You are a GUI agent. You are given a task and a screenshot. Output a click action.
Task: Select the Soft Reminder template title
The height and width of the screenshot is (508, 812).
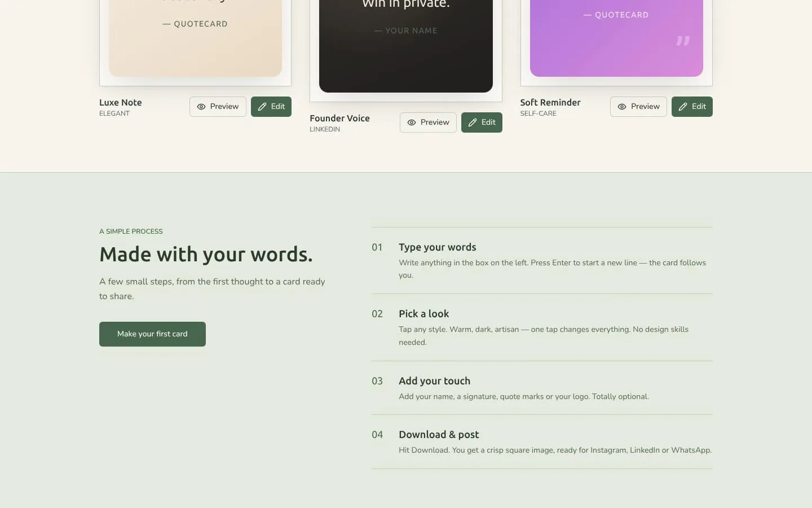tap(550, 103)
